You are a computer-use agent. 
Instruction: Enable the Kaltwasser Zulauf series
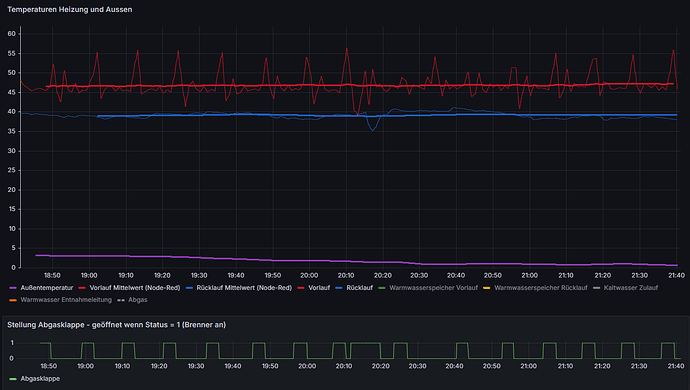[x=631, y=288]
